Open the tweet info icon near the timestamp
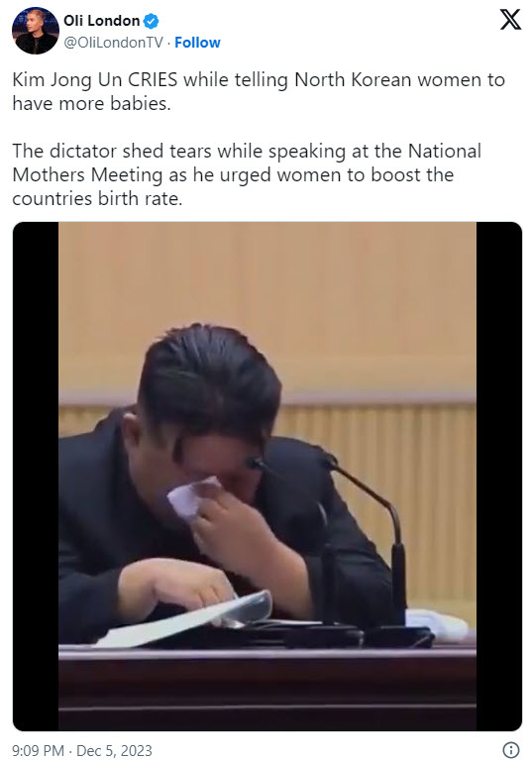 511,749
